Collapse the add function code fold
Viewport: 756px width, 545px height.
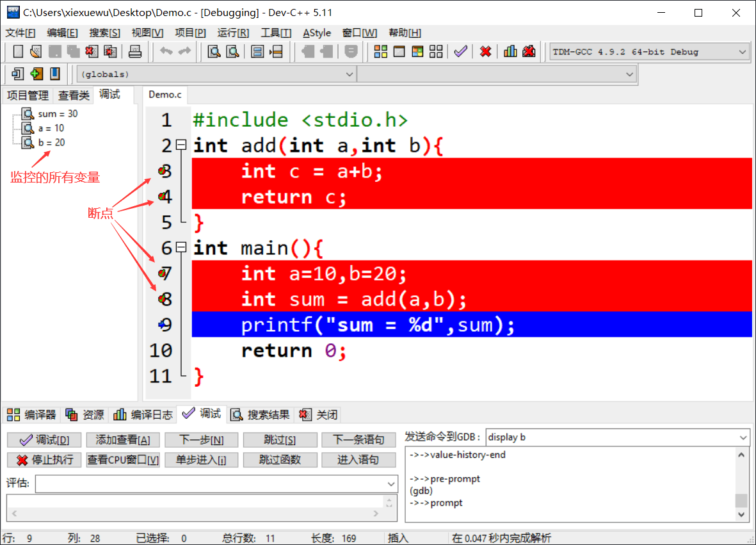pyautogui.click(x=181, y=145)
